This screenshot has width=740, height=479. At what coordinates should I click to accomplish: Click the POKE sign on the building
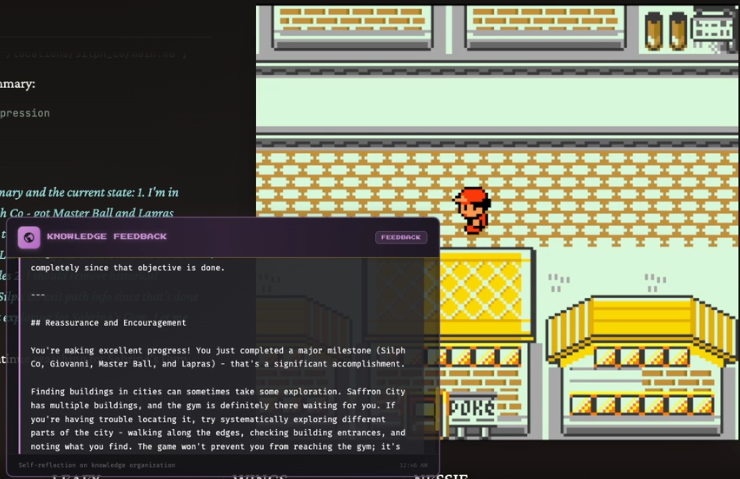click(x=471, y=408)
